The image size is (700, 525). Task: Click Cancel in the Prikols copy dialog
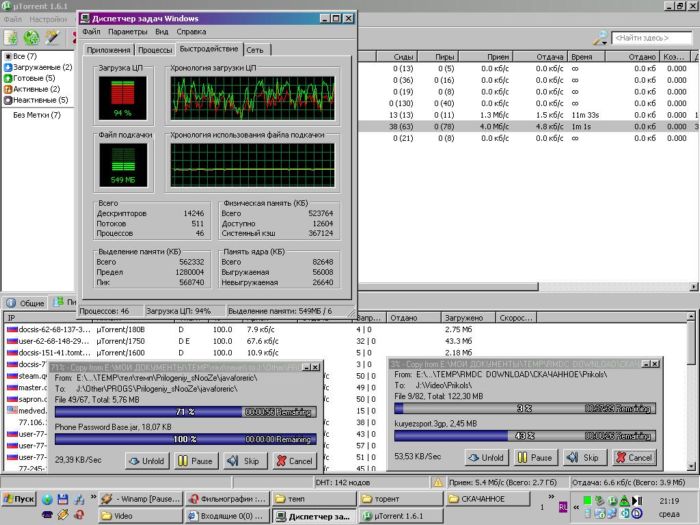pyautogui.click(x=634, y=458)
